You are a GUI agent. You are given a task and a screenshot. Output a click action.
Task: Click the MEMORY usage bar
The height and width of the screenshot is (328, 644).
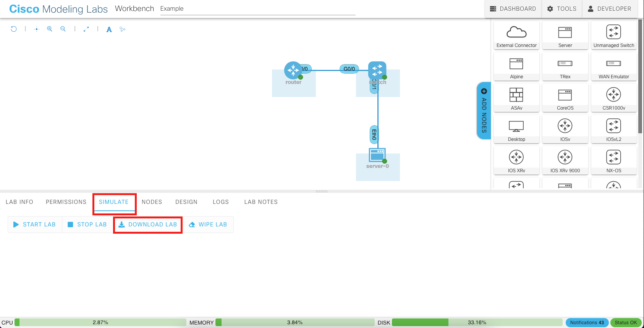point(295,323)
